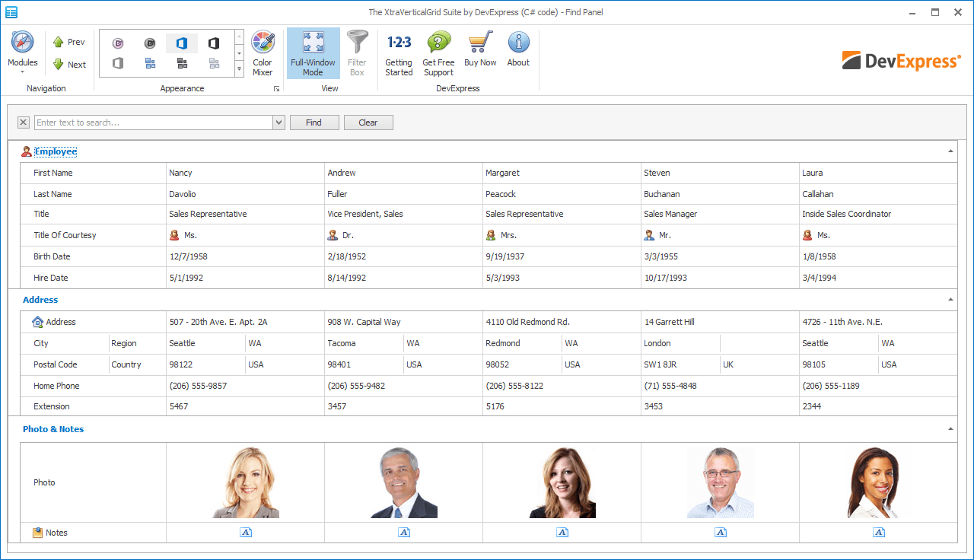The width and height of the screenshot is (974, 560).
Task: Click the Address row house icon
Action: coord(38,322)
